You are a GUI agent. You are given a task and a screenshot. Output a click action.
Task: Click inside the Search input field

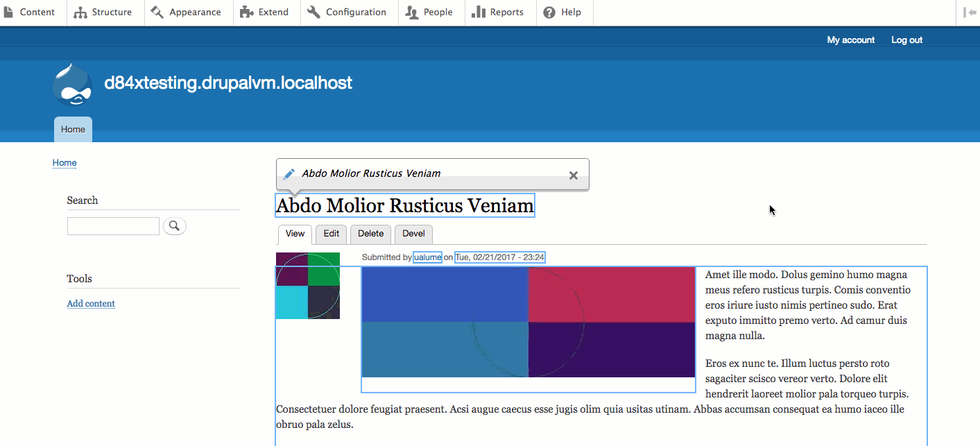tap(113, 225)
